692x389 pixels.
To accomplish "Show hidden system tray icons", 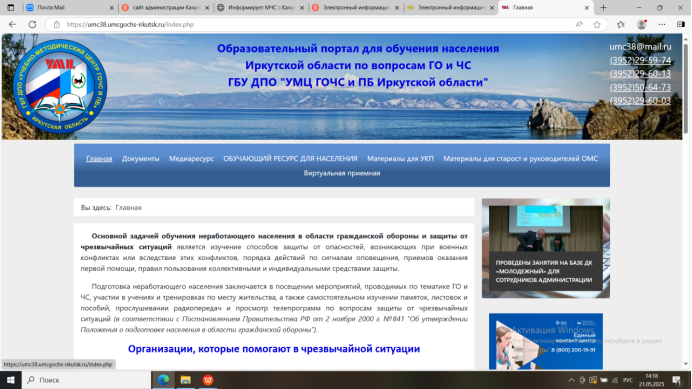I will (x=571, y=380).
